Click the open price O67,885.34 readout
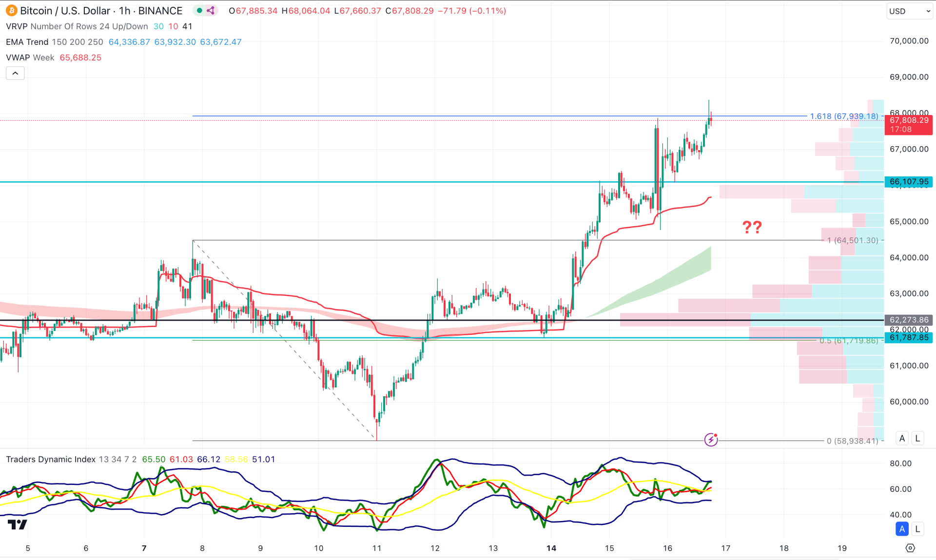Viewport: 936px width, 560px height. [x=253, y=11]
